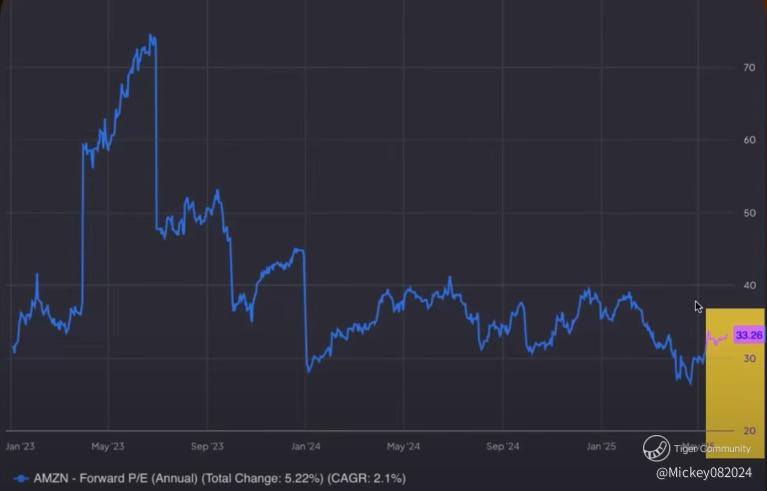Click the AMZN Forward P/E legend entry

[x=210, y=478]
